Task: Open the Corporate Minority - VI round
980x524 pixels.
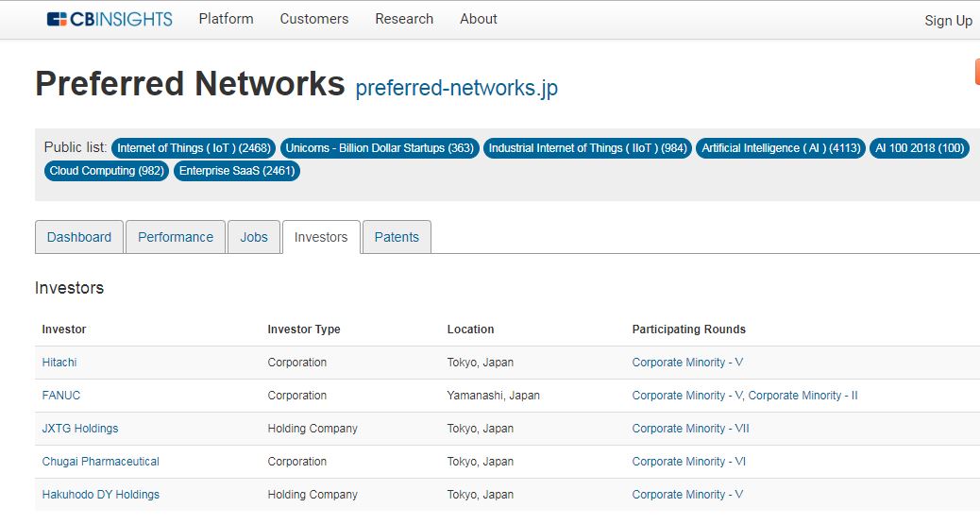Action: (x=689, y=462)
